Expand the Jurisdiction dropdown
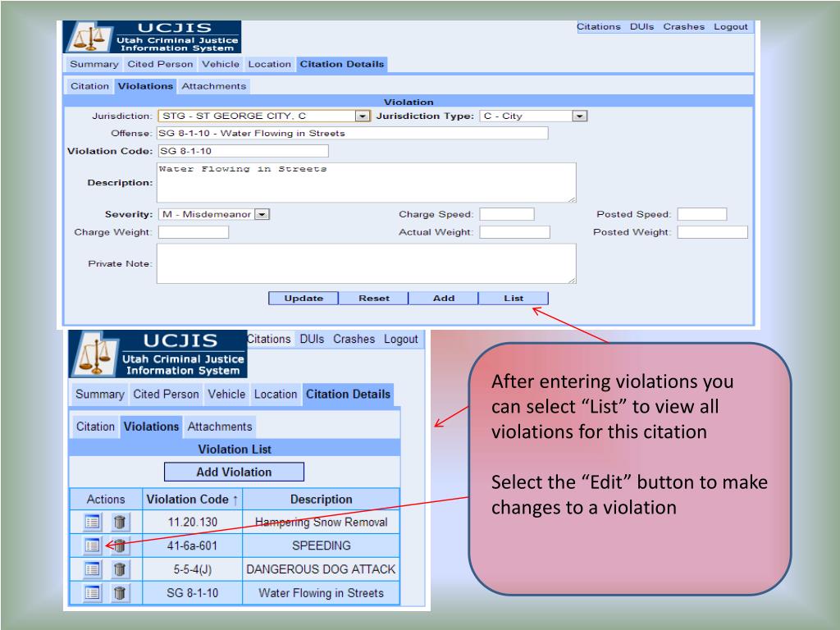 click(361, 116)
